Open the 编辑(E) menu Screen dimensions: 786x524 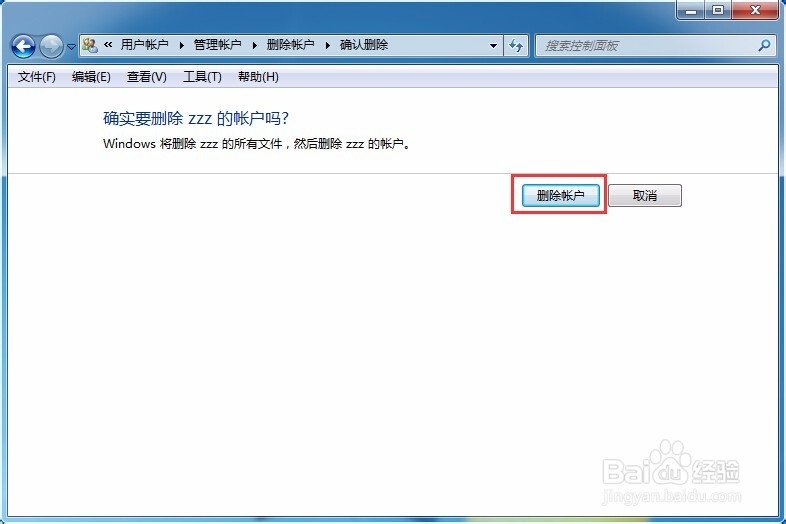91,77
